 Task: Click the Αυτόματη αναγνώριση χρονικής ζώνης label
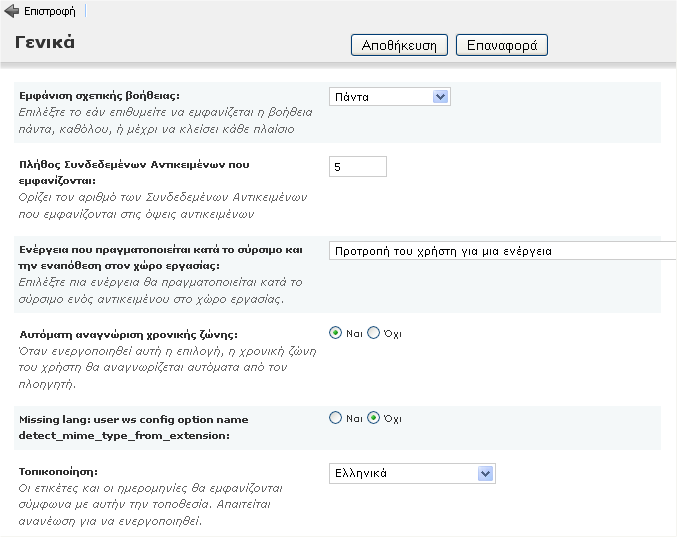click(x=129, y=335)
